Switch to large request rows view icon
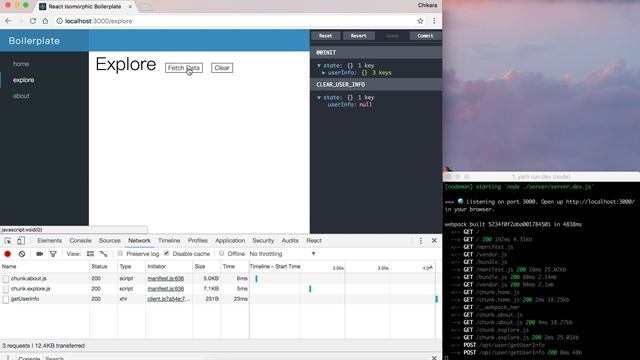Image resolution: width=640 pixels, height=360 pixels. 91,254
